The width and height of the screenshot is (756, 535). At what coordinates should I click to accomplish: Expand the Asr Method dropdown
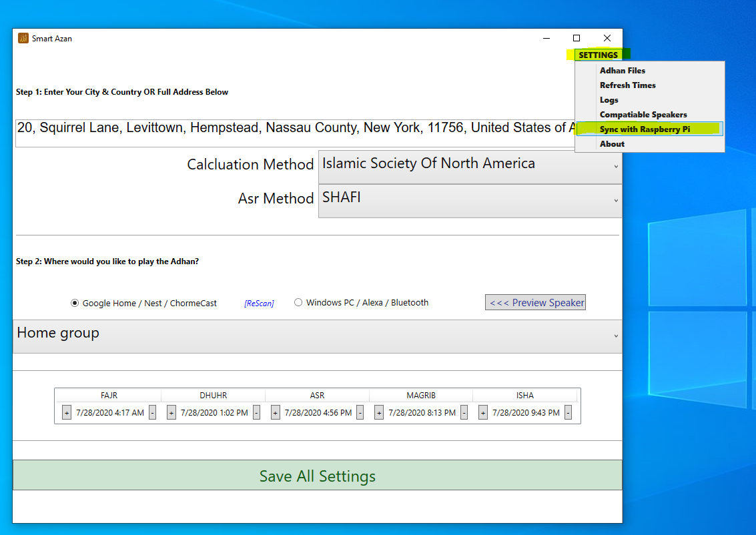[470, 201]
